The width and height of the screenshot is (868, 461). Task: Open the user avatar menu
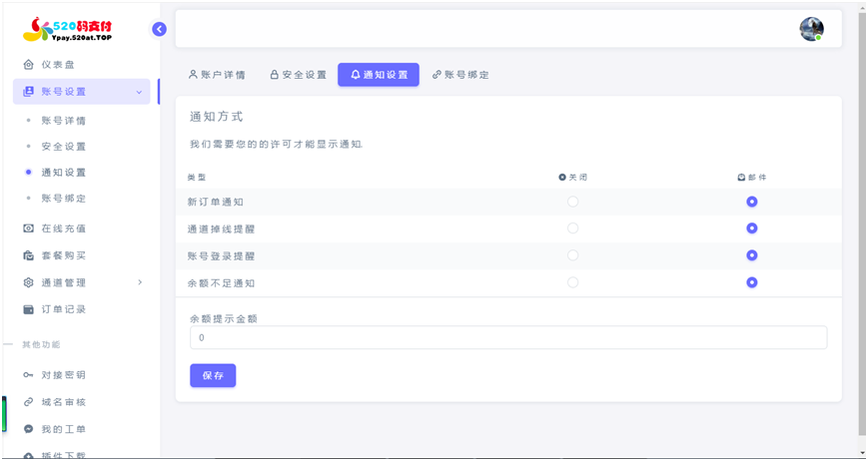(811, 29)
